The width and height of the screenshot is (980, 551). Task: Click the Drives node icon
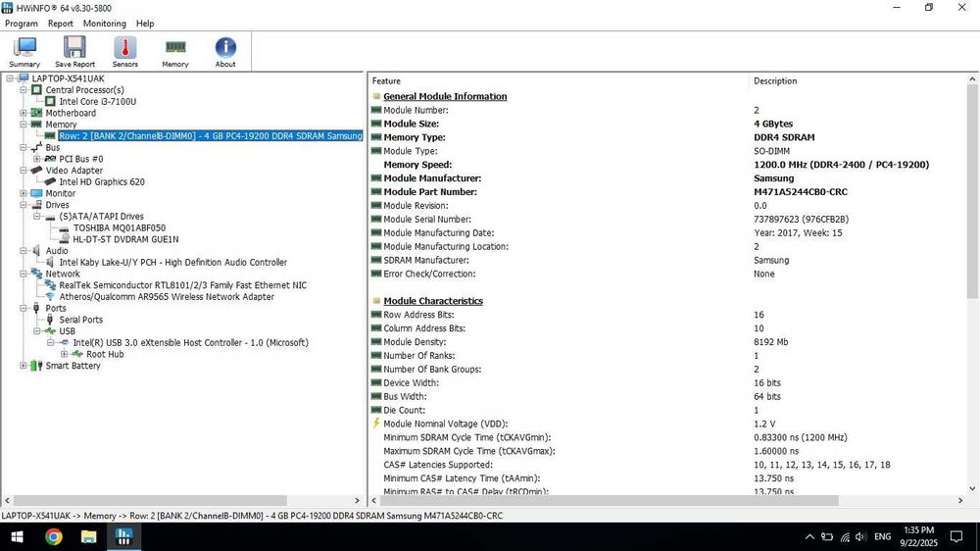point(36,205)
